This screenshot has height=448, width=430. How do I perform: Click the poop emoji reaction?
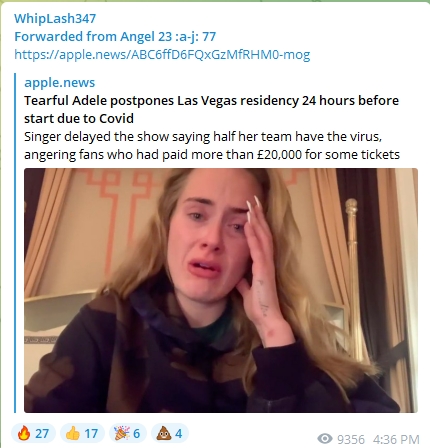pos(164,433)
